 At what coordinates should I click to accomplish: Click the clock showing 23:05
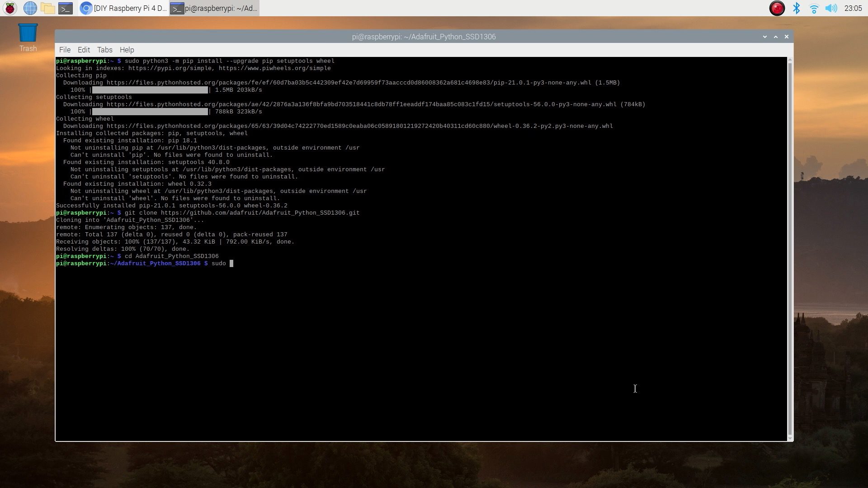(853, 8)
